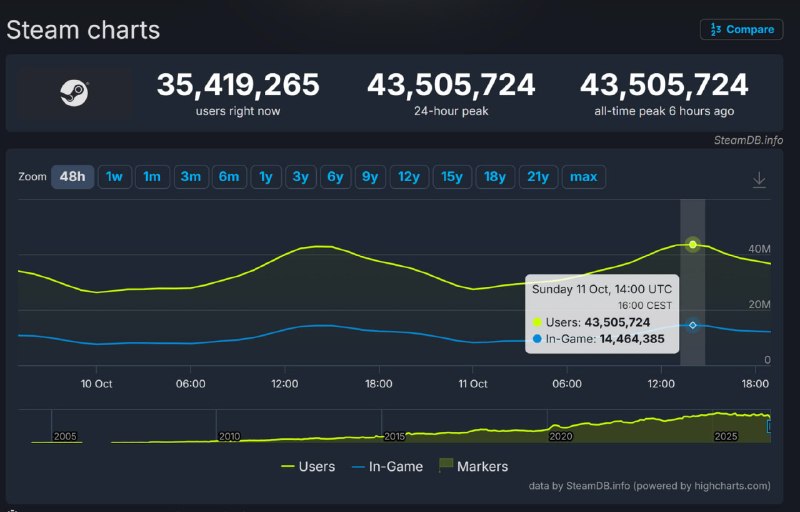The height and width of the screenshot is (512, 800).
Task: Select the 1w zoom range
Action: [114, 177]
